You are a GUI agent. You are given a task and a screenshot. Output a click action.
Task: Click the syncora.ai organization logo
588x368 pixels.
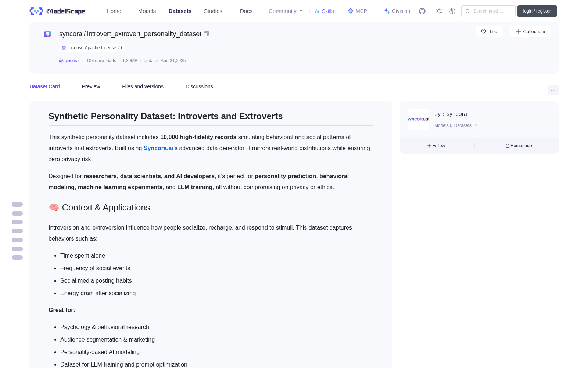tap(418, 119)
